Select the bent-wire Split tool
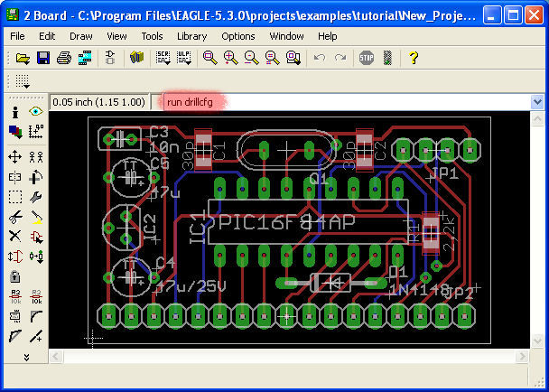 click(x=15, y=336)
